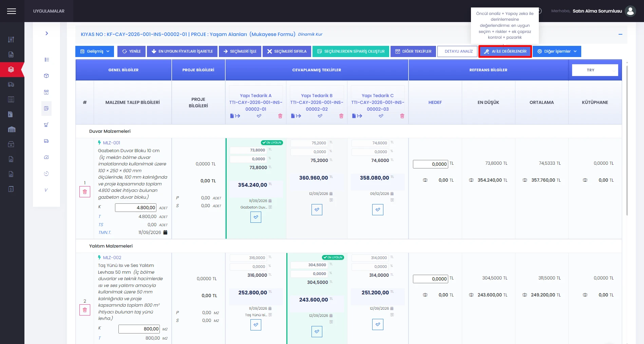Toggle selection of Yapı Tedarik A's 252.800,00 offer
Image resolution: width=644 pixels, height=344 pixels.
click(256, 325)
